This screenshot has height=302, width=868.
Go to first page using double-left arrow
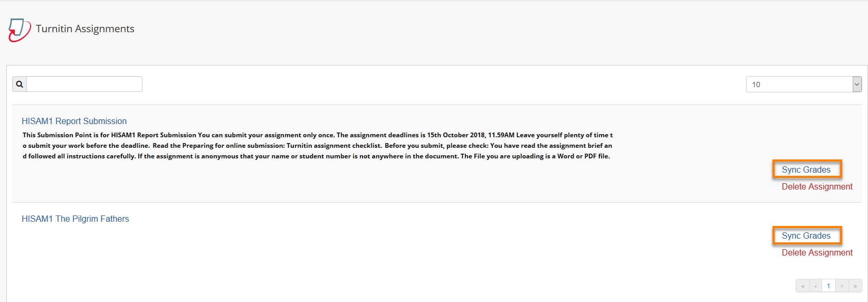click(x=803, y=286)
